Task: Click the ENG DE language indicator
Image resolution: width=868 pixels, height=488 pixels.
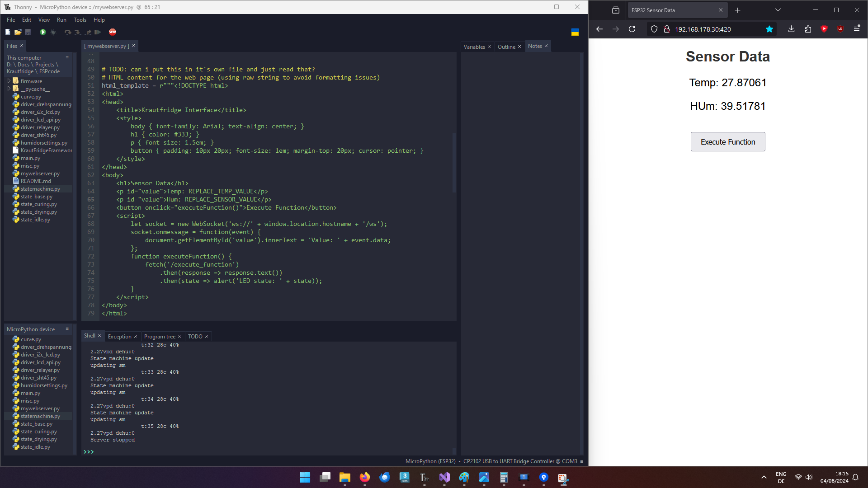Action: pos(781,478)
